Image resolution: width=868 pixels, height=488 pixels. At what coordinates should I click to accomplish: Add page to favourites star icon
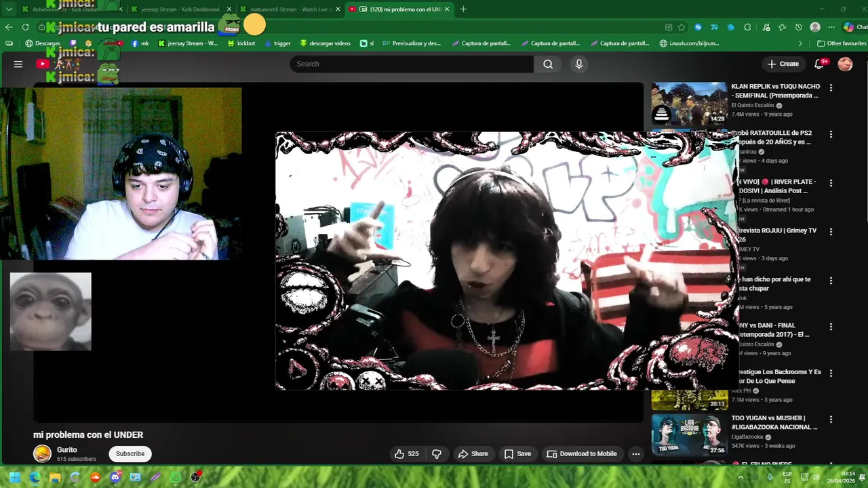tap(682, 27)
